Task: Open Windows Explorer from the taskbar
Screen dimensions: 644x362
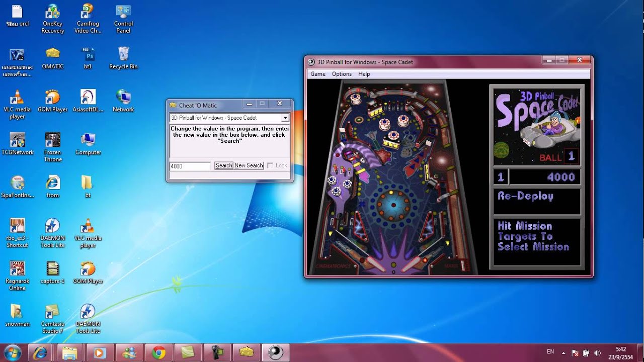Action: point(70,353)
